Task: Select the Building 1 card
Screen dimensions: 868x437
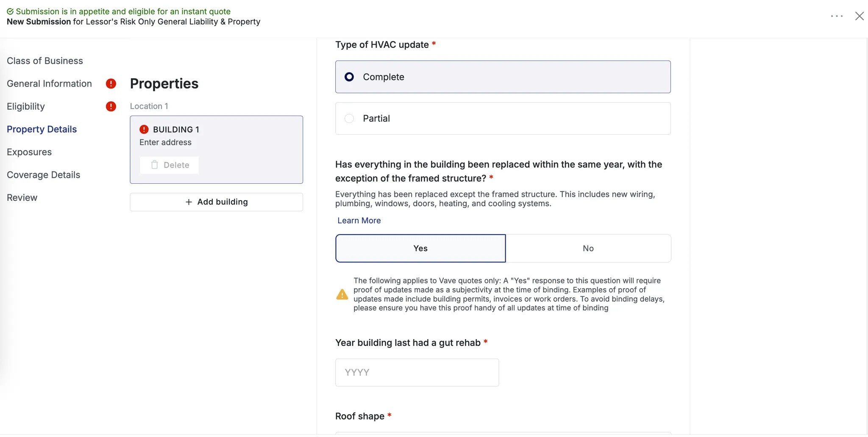Action: tap(246, 144)
